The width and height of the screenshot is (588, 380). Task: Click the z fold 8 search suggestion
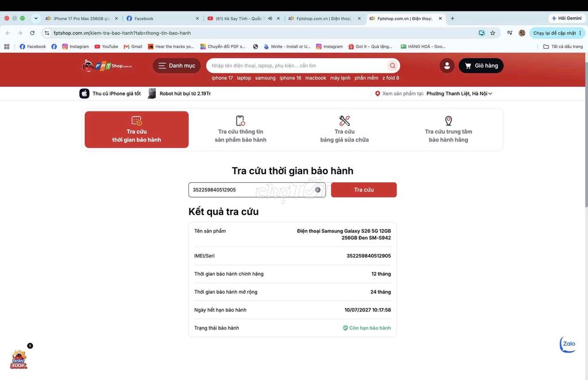click(x=390, y=78)
